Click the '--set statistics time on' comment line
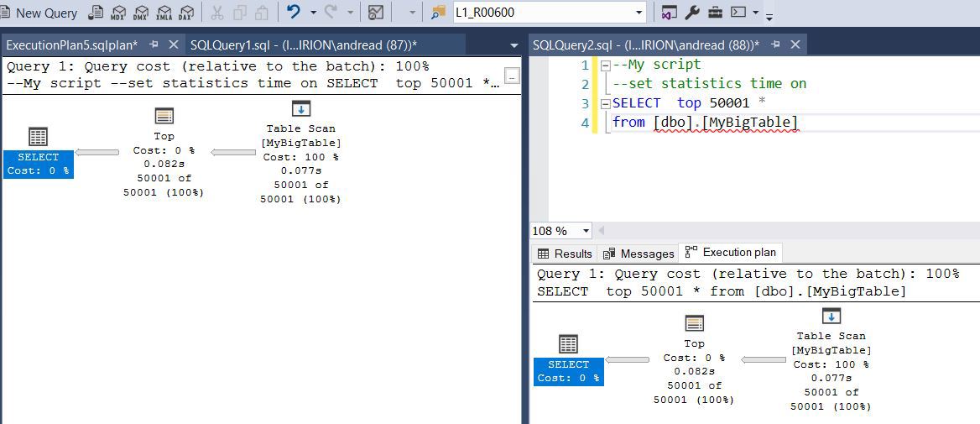This screenshot has width=980, height=424. 709,83
